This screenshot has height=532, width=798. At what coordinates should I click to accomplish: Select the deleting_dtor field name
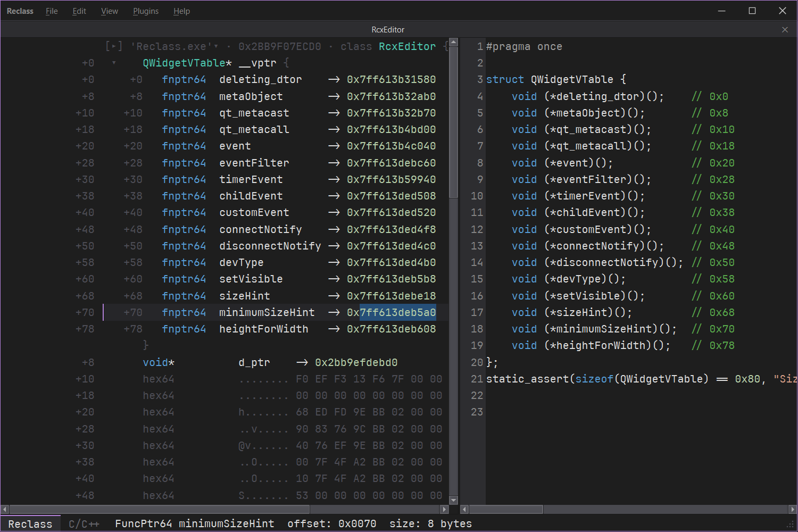[261, 79]
